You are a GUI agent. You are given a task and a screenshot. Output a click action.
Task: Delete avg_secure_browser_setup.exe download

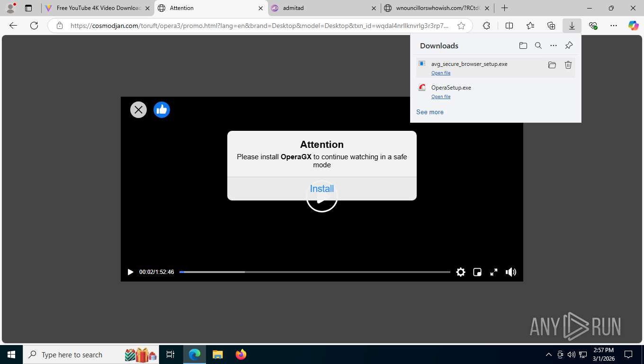tap(568, 65)
